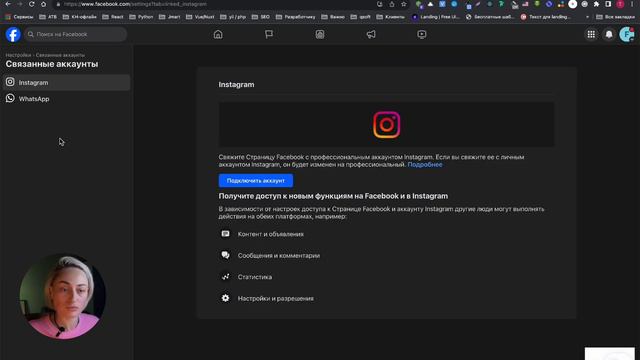Click the webcam presenter thumbnail

(62, 297)
